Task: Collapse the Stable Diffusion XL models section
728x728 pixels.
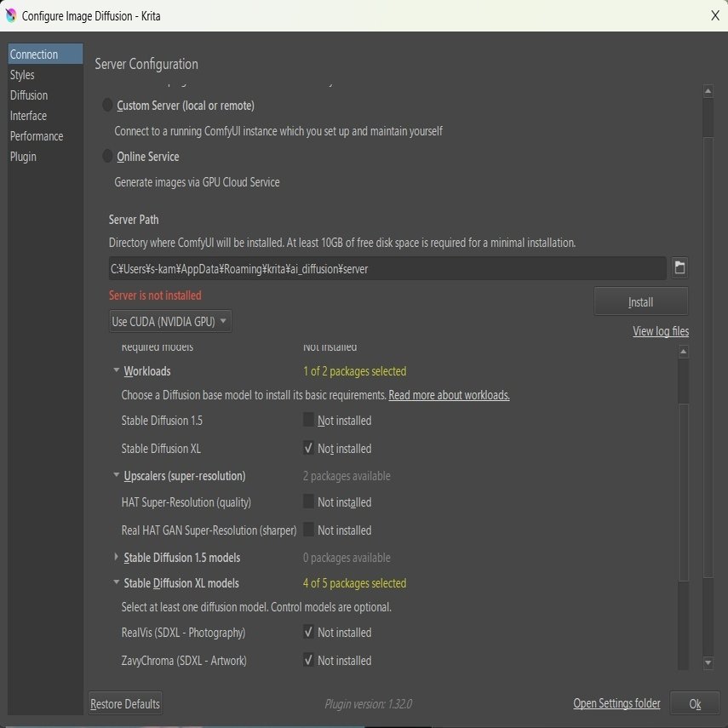Action: click(116, 582)
